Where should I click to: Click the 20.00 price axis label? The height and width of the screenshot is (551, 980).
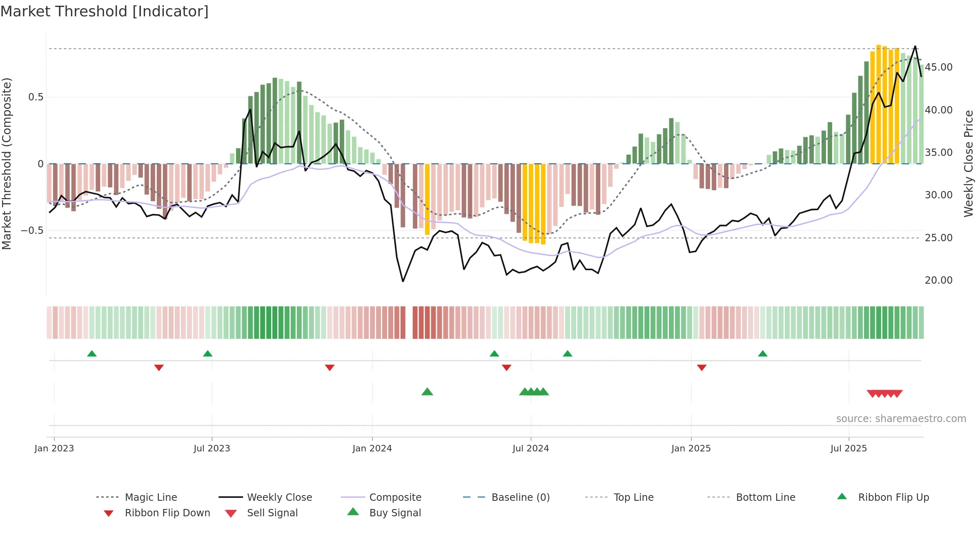(x=939, y=280)
